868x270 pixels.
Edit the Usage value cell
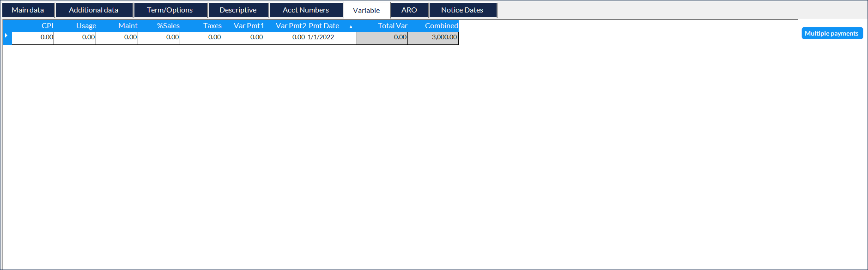[75, 37]
